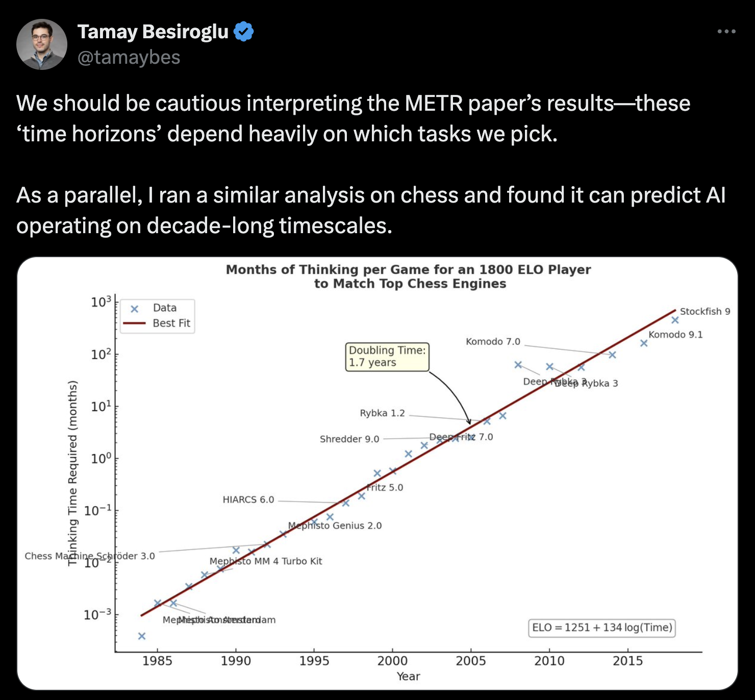Screen dimensions: 755x700
Task: Open Tamay Besiroglu's profile picture
Action: click(x=42, y=44)
